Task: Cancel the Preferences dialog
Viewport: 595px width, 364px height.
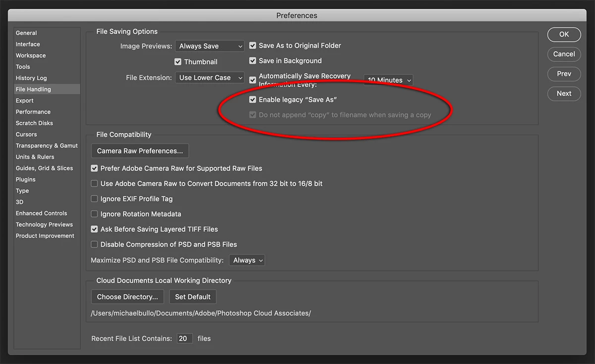Action: point(564,54)
